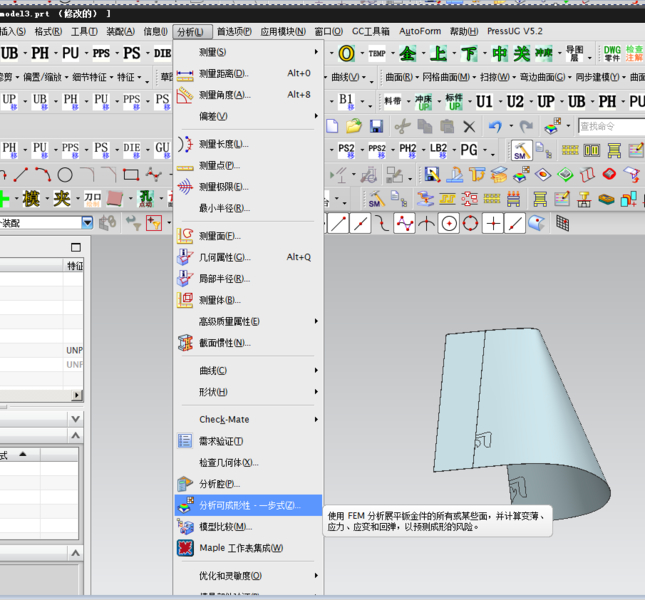The height and width of the screenshot is (600, 645).
Task: Click the Copy icon in toolbar
Action: coord(425,126)
